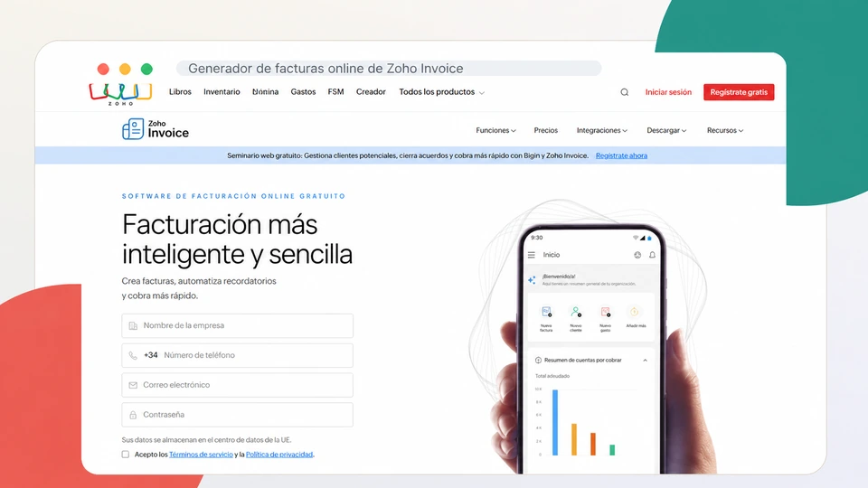868x488 pixels.
Task: Open the Descargar dropdown menu
Action: coord(666,130)
